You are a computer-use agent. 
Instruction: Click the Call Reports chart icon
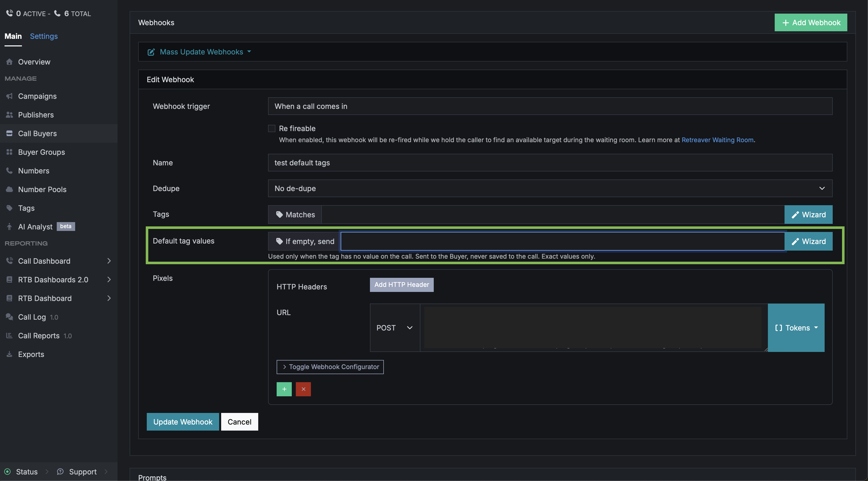point(9,336)
